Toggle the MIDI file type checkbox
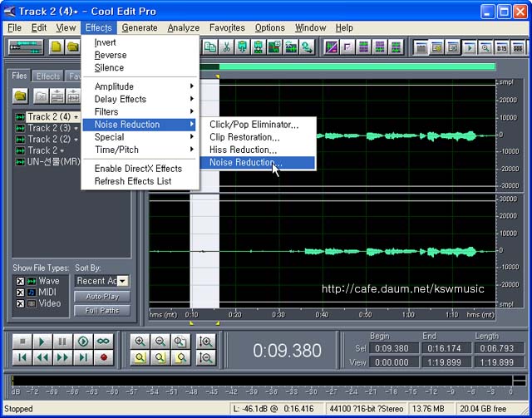 click(20, 293)
